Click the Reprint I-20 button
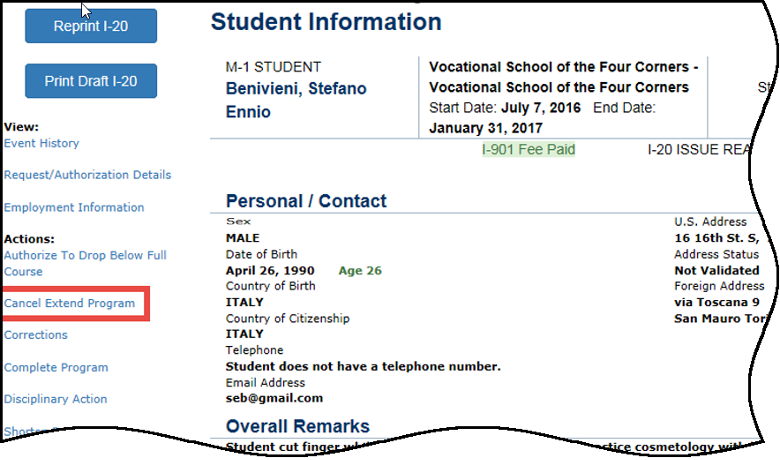This screenshot has height=460, width=780. click(91, 26)
